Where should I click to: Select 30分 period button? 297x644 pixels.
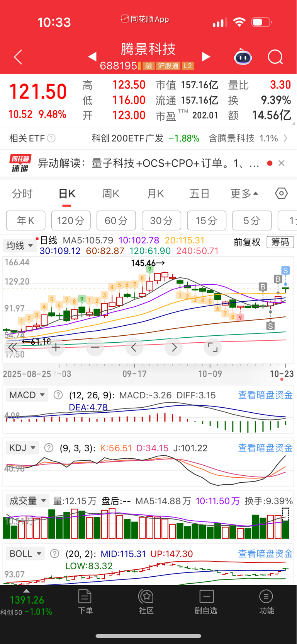161,220
